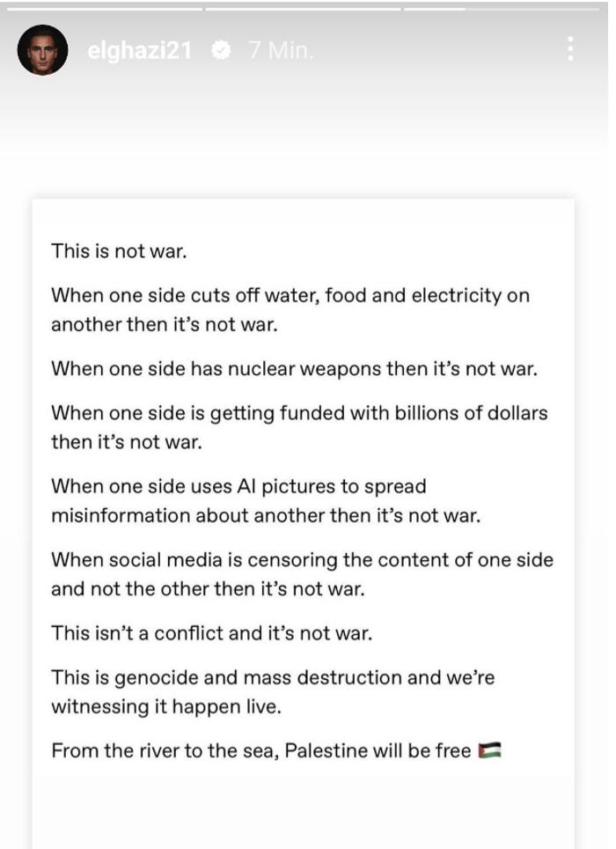616x849 pixels.
Task: Click the line "witnessing it happen live."
Action: 166,707
